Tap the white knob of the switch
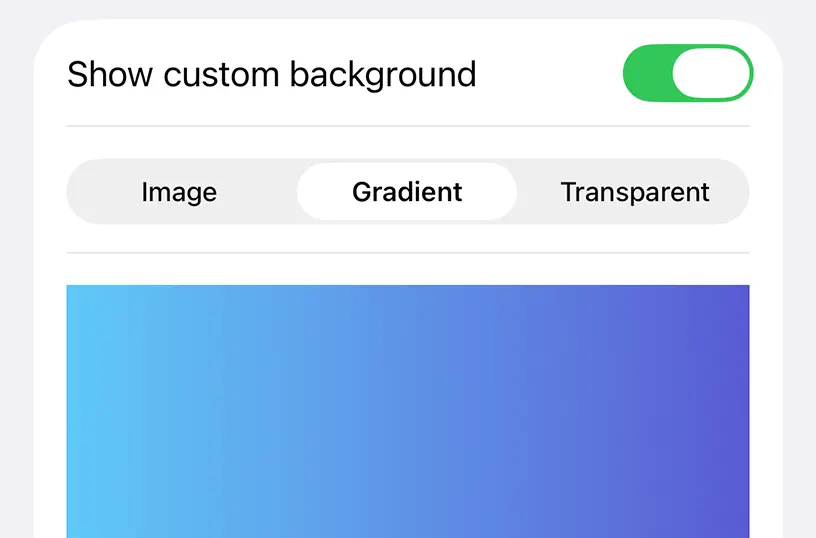This screenshot has height=538, width=816. (711, 73)
